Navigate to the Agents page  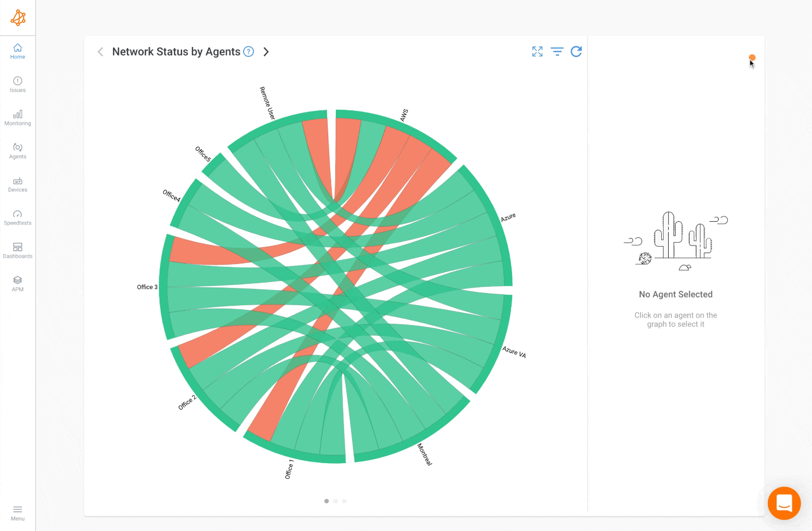click(x=17, y=151)
